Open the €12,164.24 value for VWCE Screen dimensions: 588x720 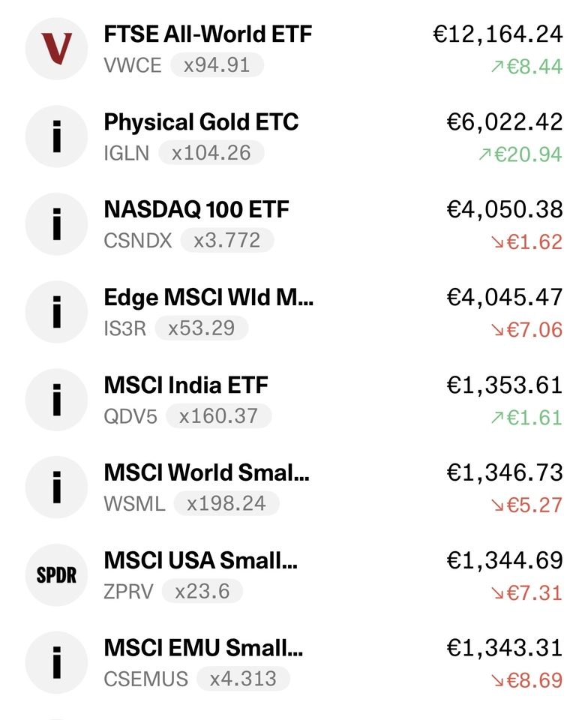point(497,34)
